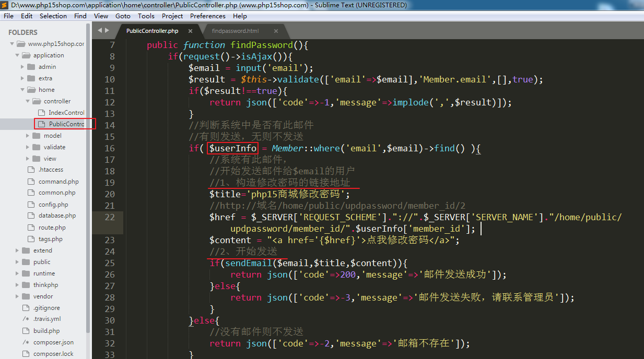
Task: Expand the thinkphp folder arrow
Action: [17, 285]
